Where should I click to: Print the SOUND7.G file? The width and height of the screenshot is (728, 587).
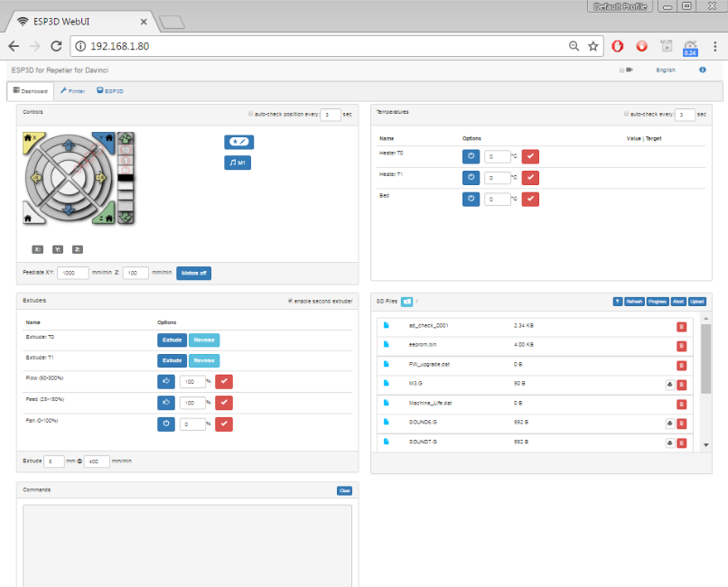[670, 443]
